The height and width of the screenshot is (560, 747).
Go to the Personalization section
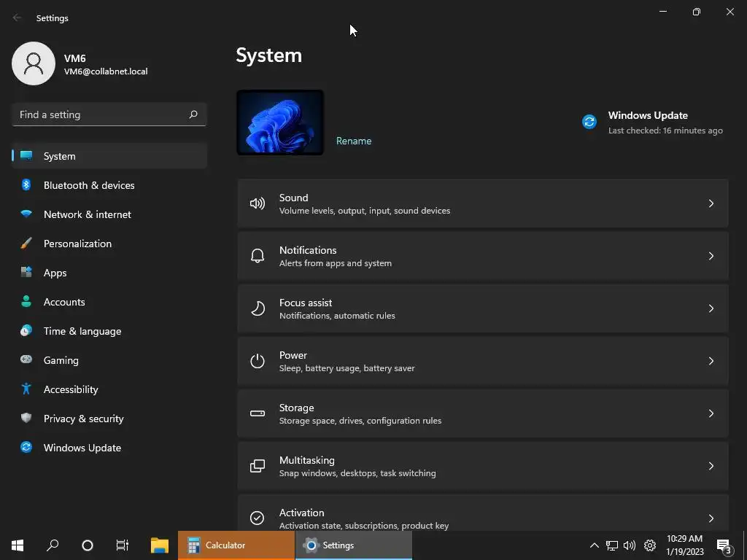(109, 244)
